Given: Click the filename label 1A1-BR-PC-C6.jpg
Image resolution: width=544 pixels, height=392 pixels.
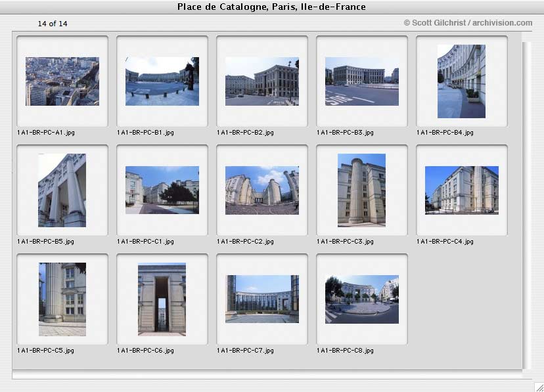Looking at the screenshot, I should tap(145, 351).
